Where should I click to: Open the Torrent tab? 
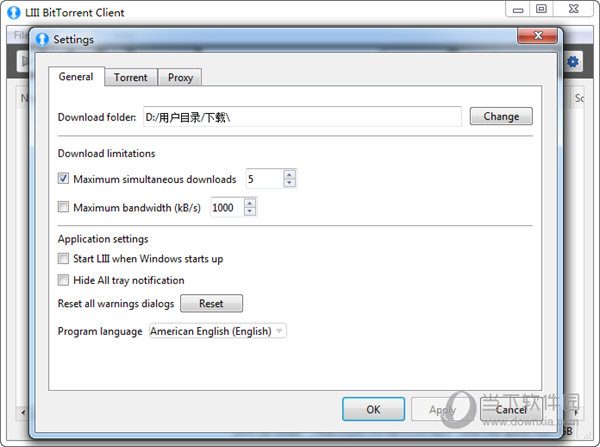pos(130,77)
